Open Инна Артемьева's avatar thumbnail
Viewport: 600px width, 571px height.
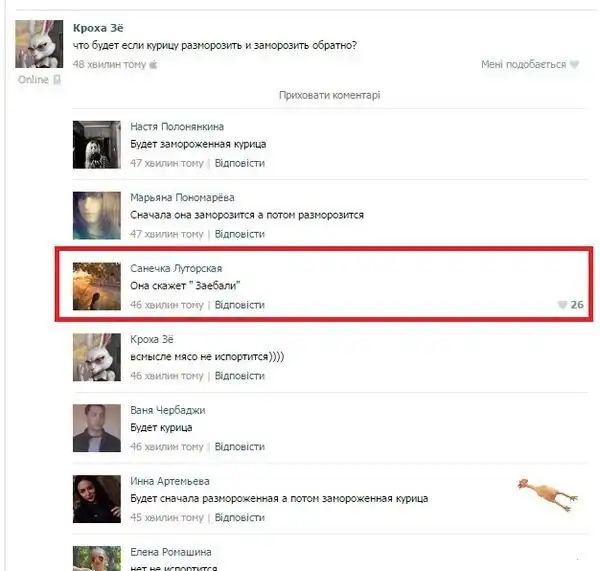pyautogui.click(x=97, y=499)
